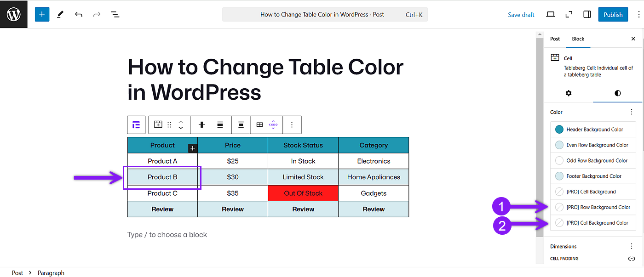Screen dimensions: 644x277
Task: Open the Document Overview list view
Action: (115, 14)
